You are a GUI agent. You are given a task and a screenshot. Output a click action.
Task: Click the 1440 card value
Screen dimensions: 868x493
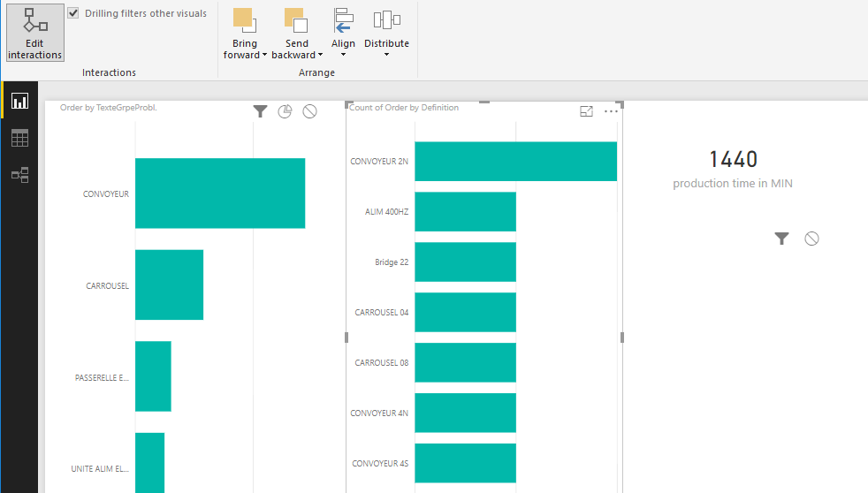(734, 159)
